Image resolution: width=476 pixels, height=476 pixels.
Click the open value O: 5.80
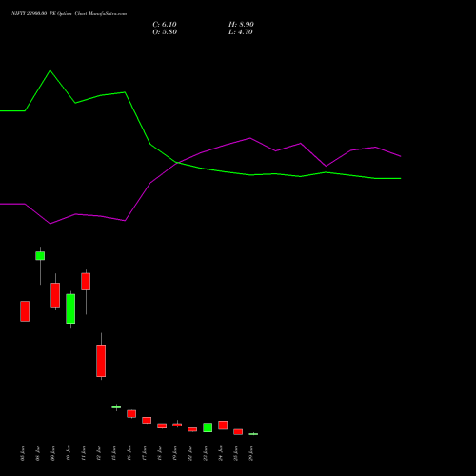coord(165,32)
